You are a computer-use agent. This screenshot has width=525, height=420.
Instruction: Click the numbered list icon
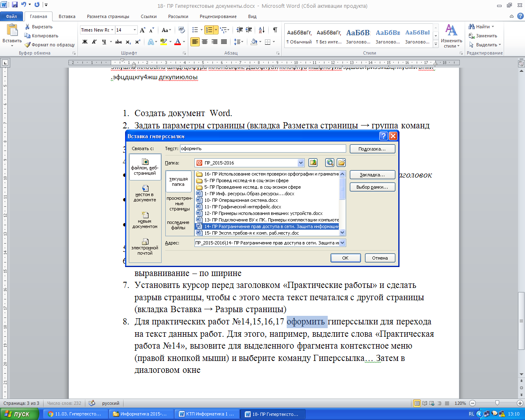(209, 30)
